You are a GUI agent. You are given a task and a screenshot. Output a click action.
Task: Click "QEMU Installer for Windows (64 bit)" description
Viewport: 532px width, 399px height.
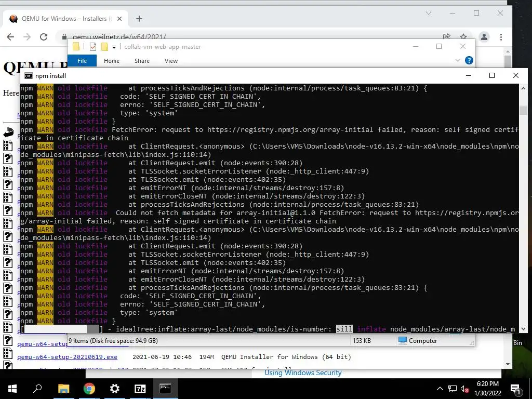(286, 357)
